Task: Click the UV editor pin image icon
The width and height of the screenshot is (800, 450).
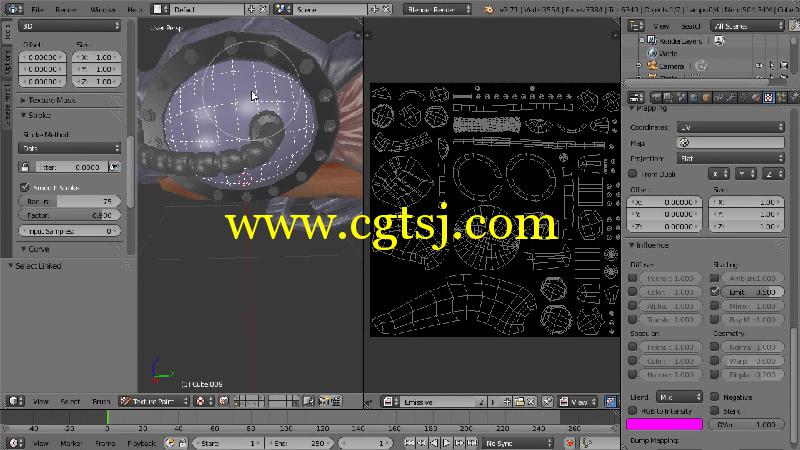Action: 547,402
